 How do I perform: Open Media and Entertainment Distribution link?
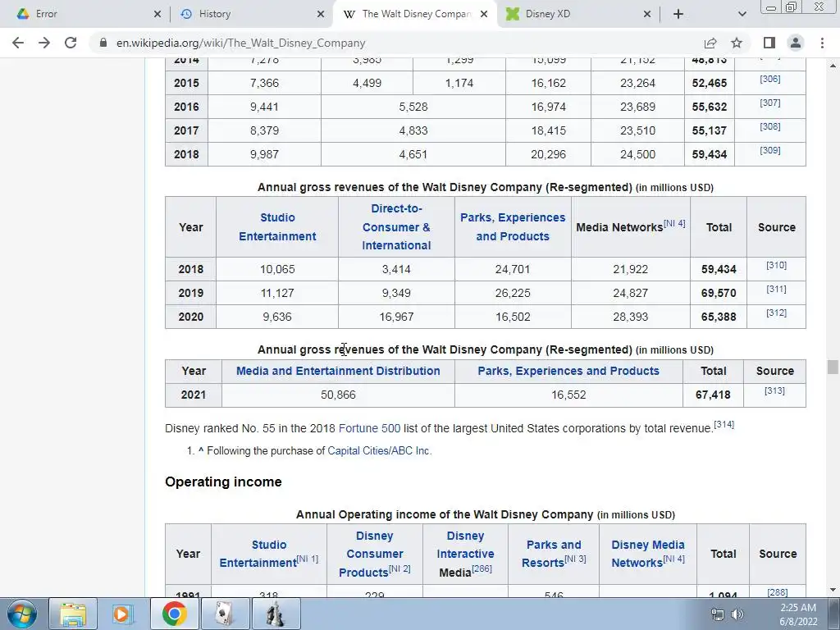coord(338,371)
